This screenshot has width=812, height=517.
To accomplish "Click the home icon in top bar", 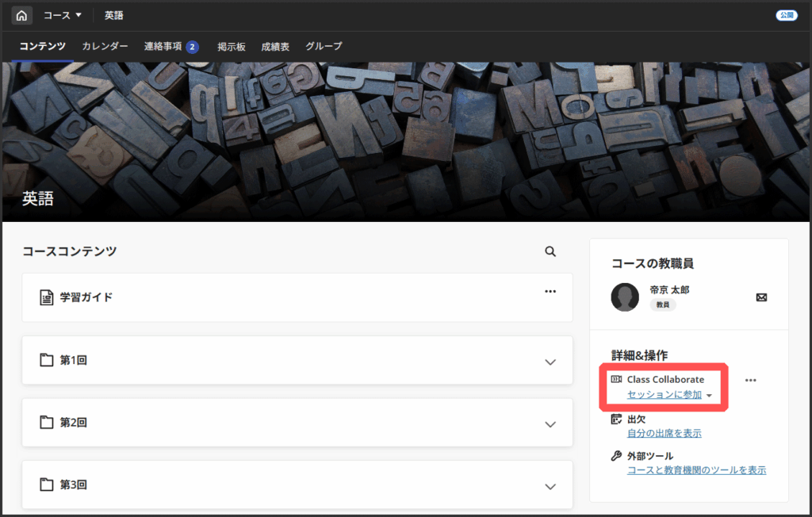I will (21, 15).
